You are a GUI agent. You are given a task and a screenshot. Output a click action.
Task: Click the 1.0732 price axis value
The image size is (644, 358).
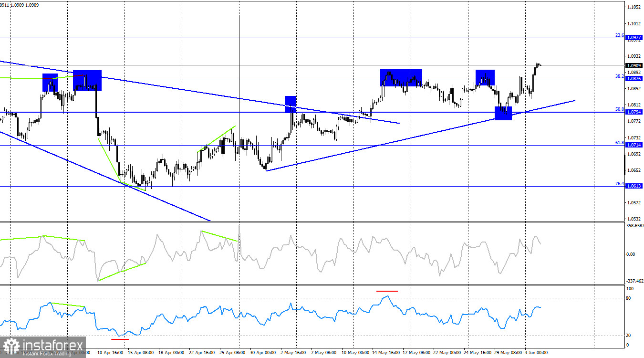(634, 138)
